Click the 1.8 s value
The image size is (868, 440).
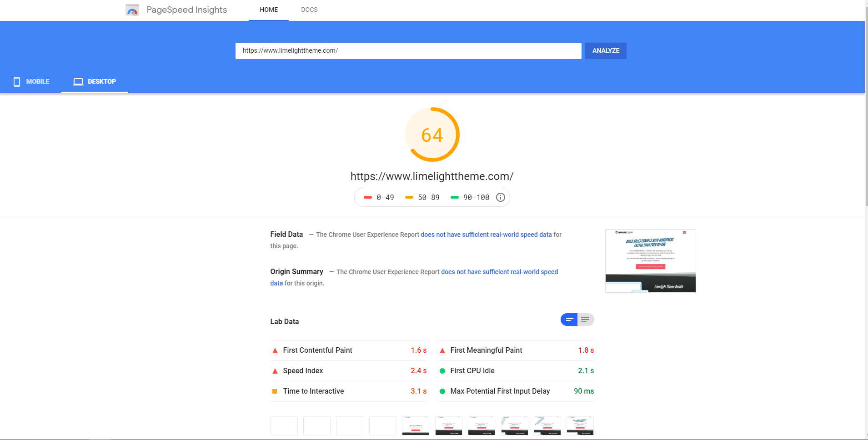(x=586, y=350)
